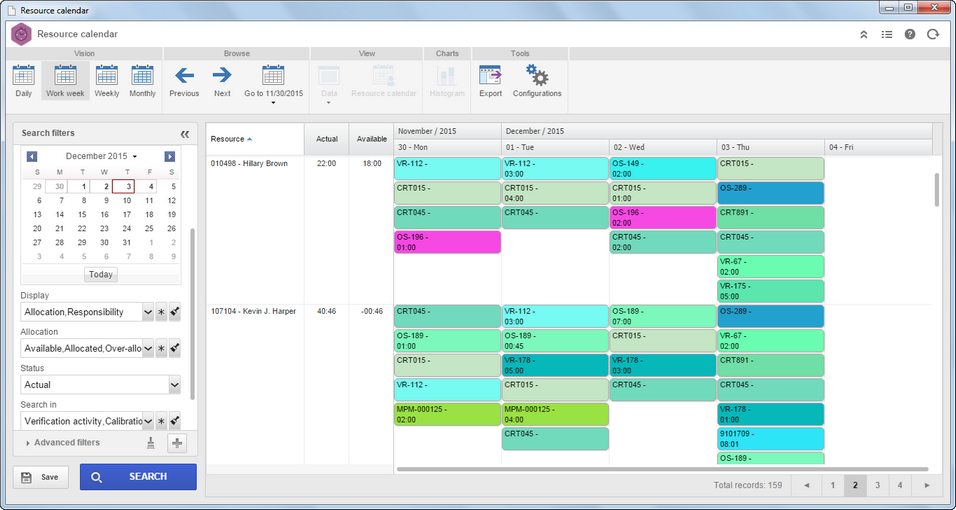
Task: Open the Search in dropdown
Action: (x=148, y=421)
